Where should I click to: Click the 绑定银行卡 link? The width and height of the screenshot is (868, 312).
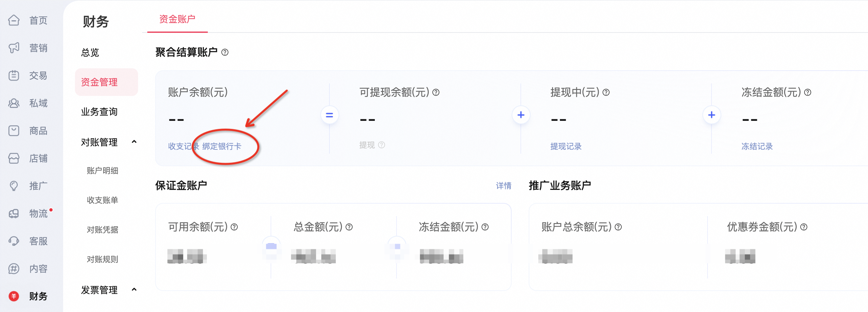[222, 146]
